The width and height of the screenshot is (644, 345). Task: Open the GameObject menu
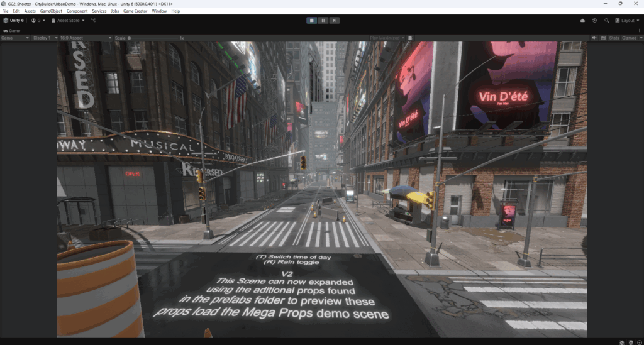(51, 11)
